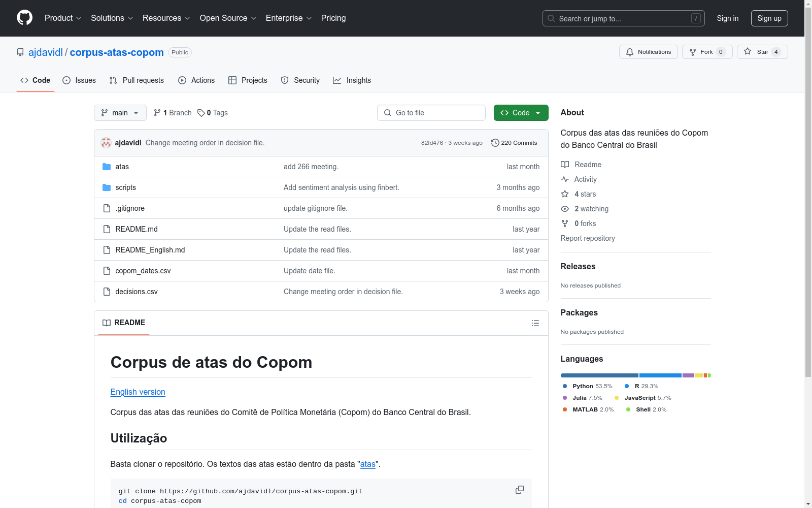Click the Sign in link
The height and width of the screenshot is (508, 812).
[x=728, y=18]
